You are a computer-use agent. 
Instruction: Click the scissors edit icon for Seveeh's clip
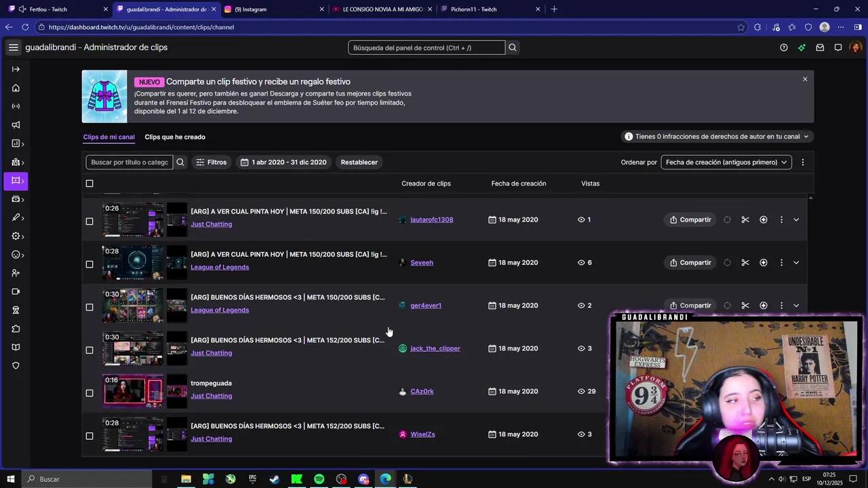point(745,262)
